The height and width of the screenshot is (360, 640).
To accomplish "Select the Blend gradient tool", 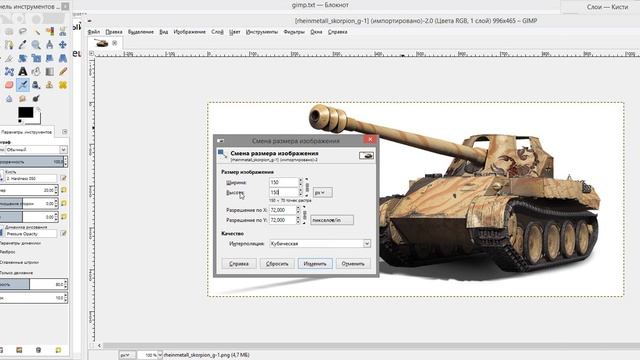I will [x=49, y=71].
